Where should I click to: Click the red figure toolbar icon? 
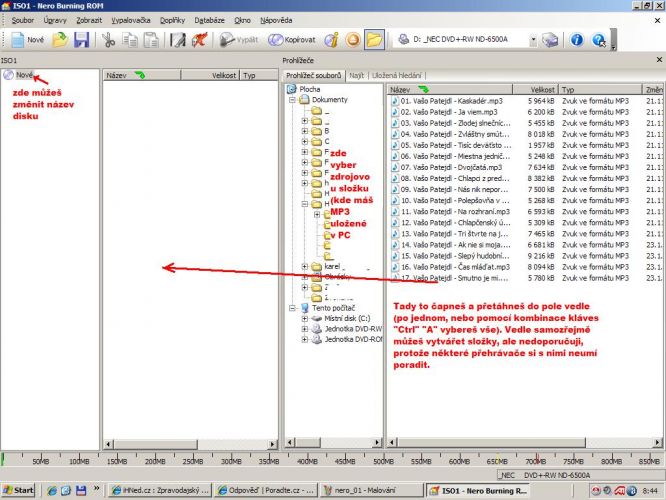(199, 40)
